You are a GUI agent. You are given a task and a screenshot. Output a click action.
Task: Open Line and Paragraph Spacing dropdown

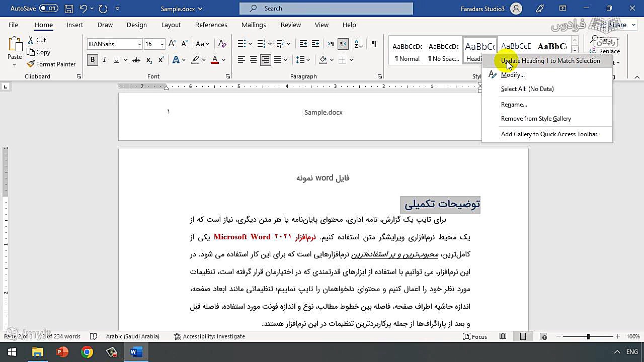[x=303, y=60]
